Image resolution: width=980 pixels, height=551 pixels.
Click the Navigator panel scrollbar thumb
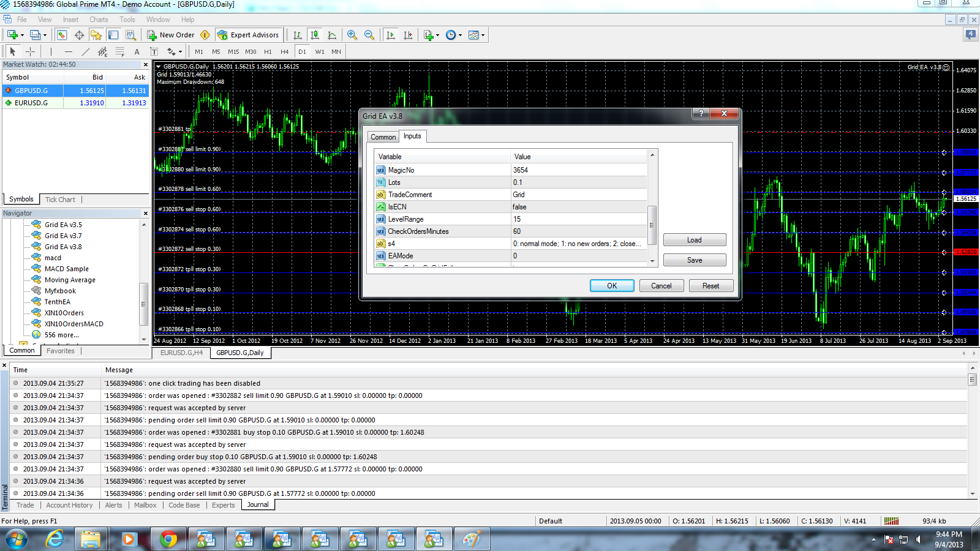tap(144, 304)
